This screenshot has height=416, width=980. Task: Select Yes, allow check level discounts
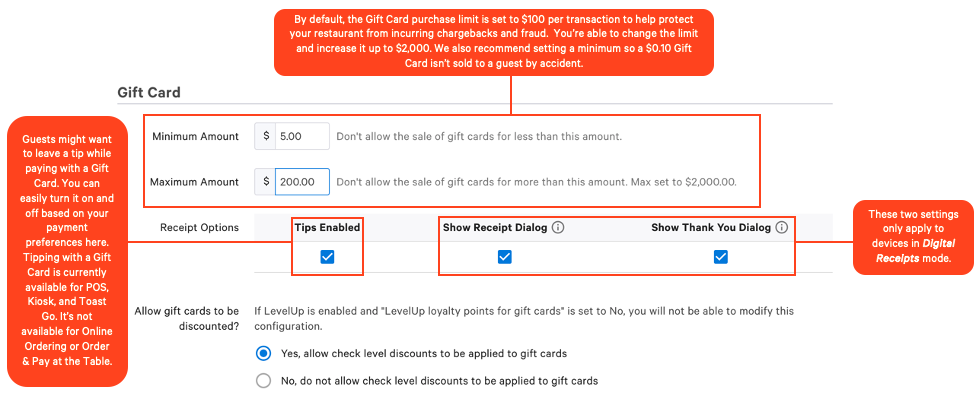[264, 353]
